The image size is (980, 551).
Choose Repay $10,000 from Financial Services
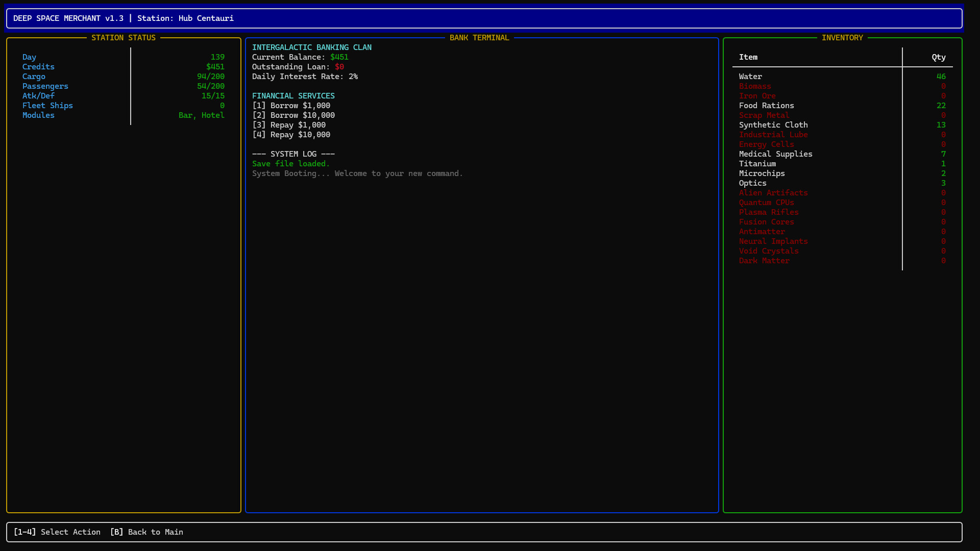[291, 135]
